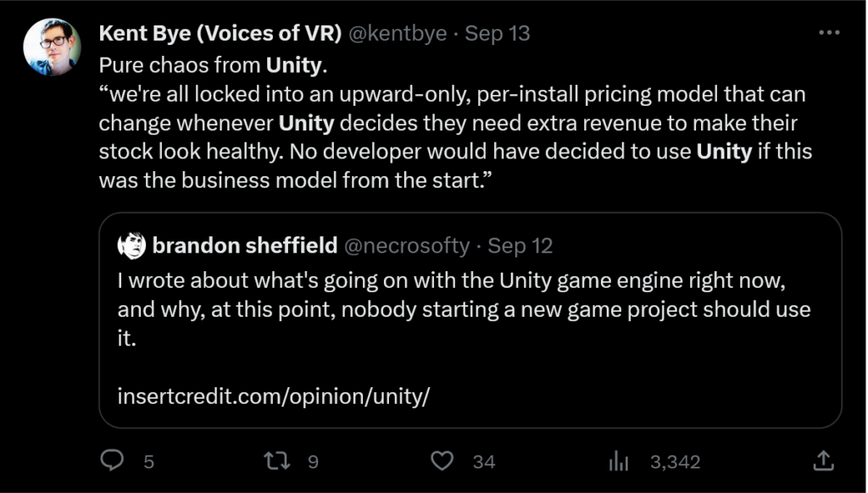
Task: Click bold Unity in "Pure chaos from Unity"
Action: coord(295,64)
